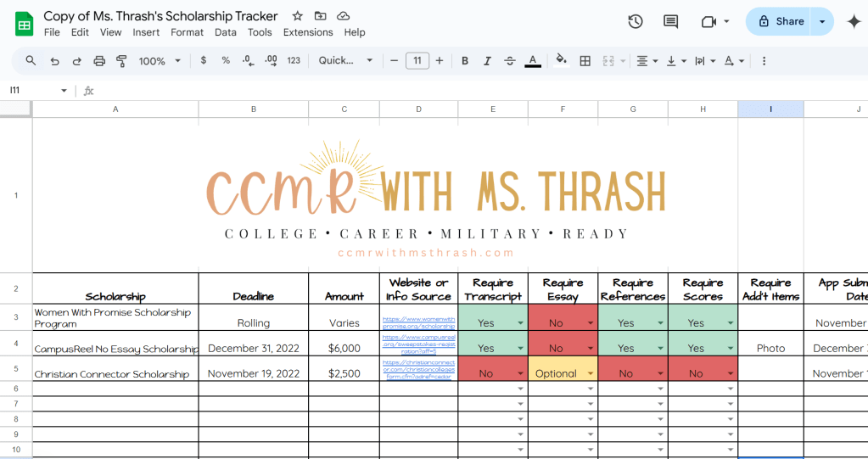Click the font size input field

417,61
